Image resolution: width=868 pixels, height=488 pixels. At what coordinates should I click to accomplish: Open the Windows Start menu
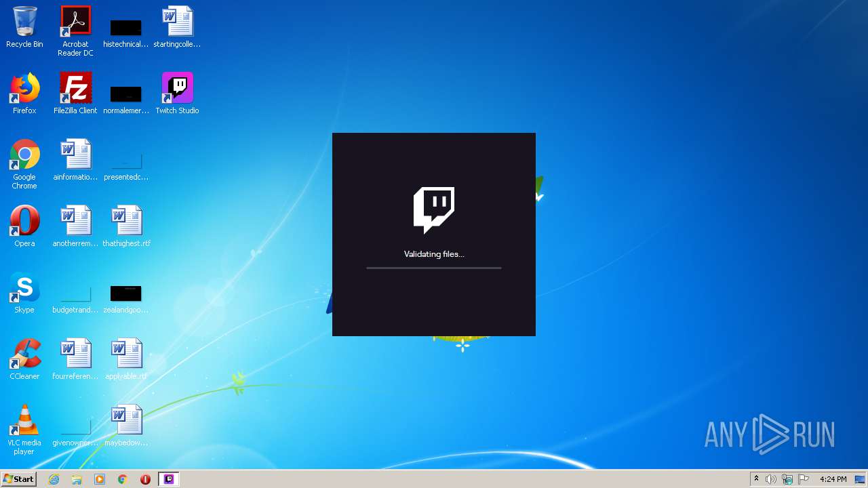point(19,479)
